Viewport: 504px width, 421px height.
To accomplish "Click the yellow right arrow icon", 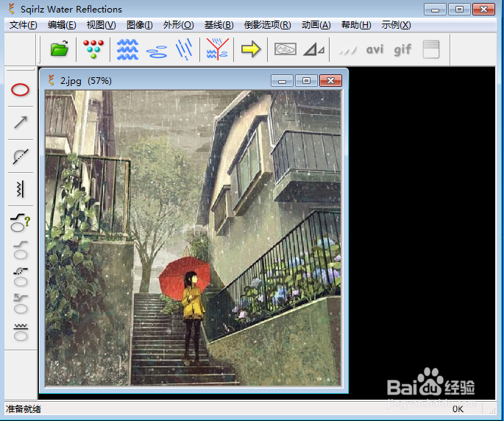I will 251,49.
